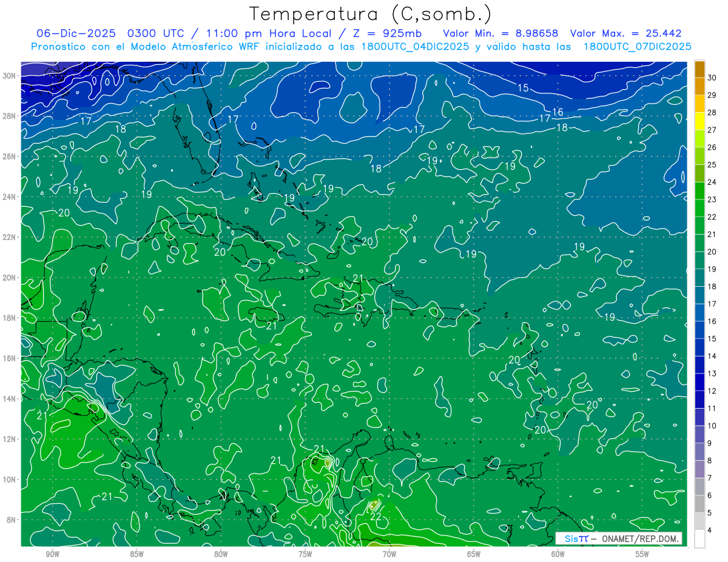This screenshot has width=728, height=562.
Task: Click the "90W" longitude axis label
Action: [x=52, y=555]
